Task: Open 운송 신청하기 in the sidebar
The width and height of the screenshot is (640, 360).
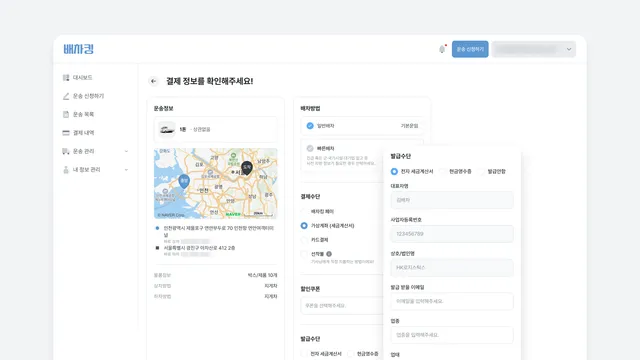Action: click(88, 96)
